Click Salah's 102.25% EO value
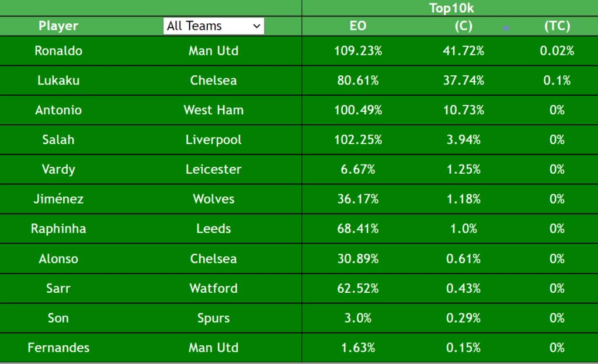Viewport: 598px width, 364px height. [x=358, y=140]
